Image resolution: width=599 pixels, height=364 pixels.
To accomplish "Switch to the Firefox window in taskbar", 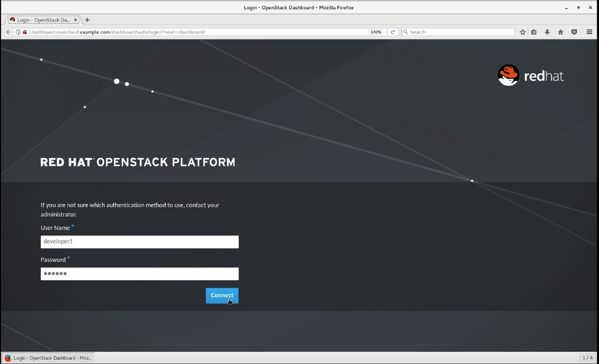I will point(48,358).
